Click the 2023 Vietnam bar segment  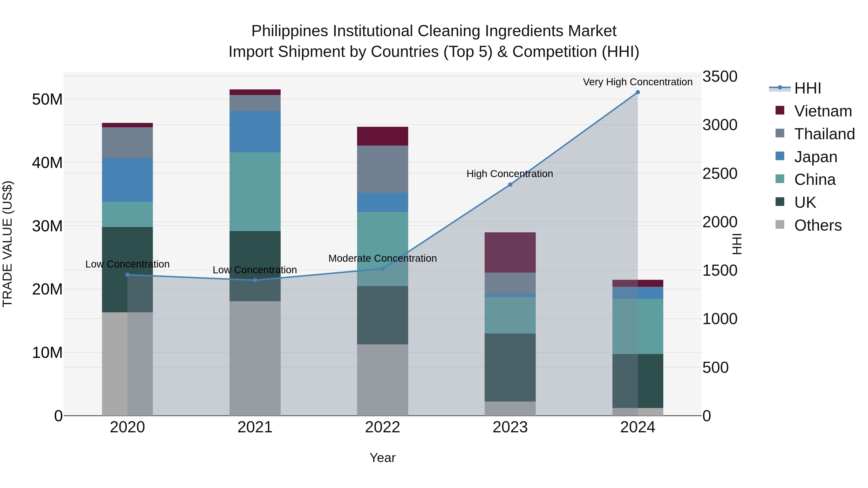[x=510, y=253]
